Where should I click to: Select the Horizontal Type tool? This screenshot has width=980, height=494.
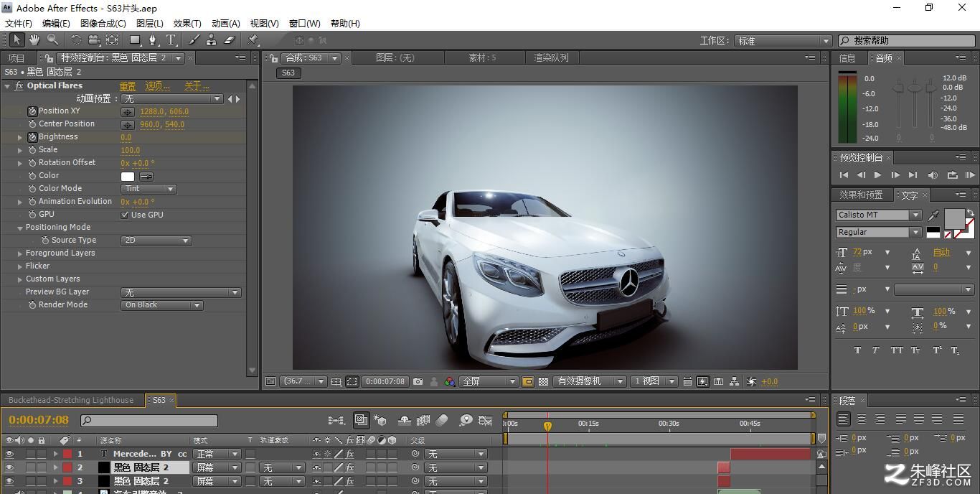point(171,40)
